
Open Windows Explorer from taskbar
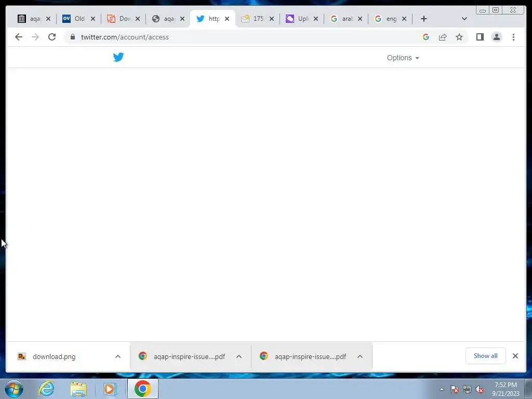(78, 389)
